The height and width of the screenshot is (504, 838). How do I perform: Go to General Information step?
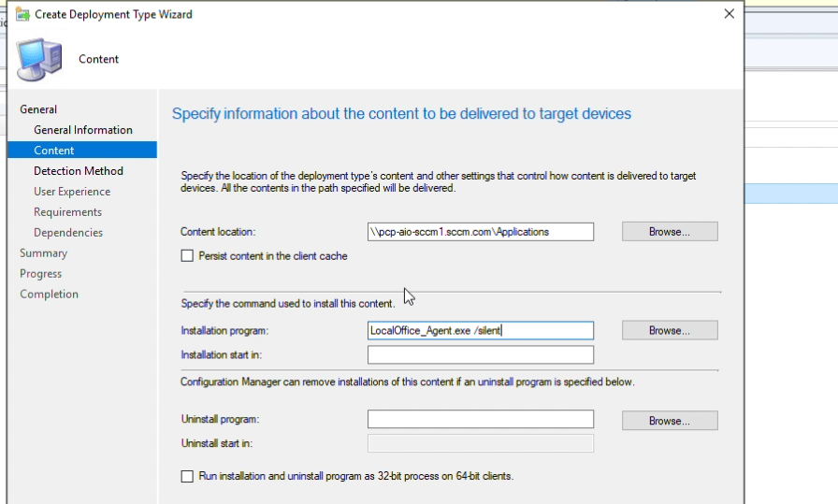point(83,130)
